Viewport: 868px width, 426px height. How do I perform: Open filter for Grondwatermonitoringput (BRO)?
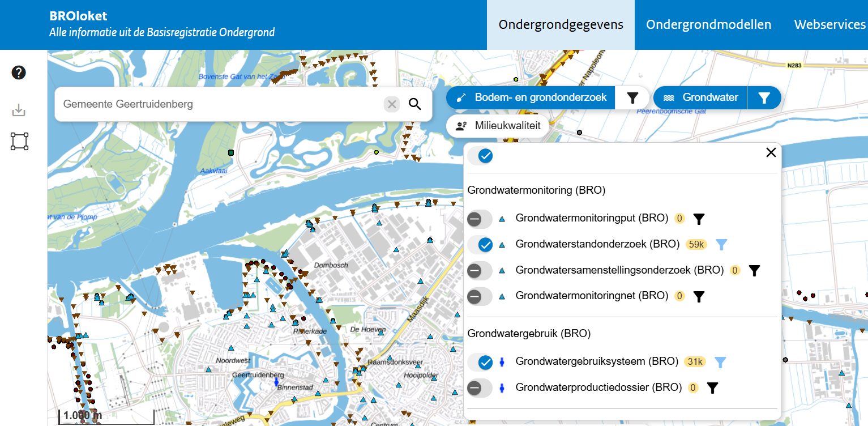pyautogui.click(x=699, y=219)
